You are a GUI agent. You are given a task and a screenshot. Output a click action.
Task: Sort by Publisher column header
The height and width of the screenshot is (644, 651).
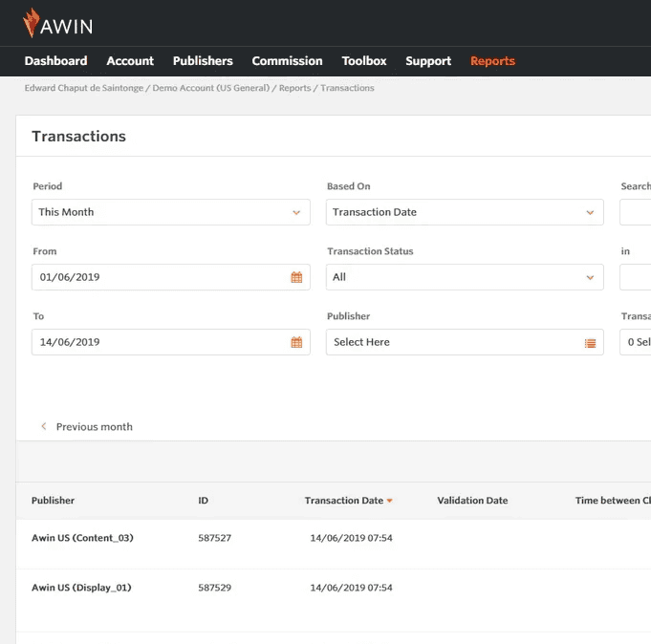pos(53,501)
